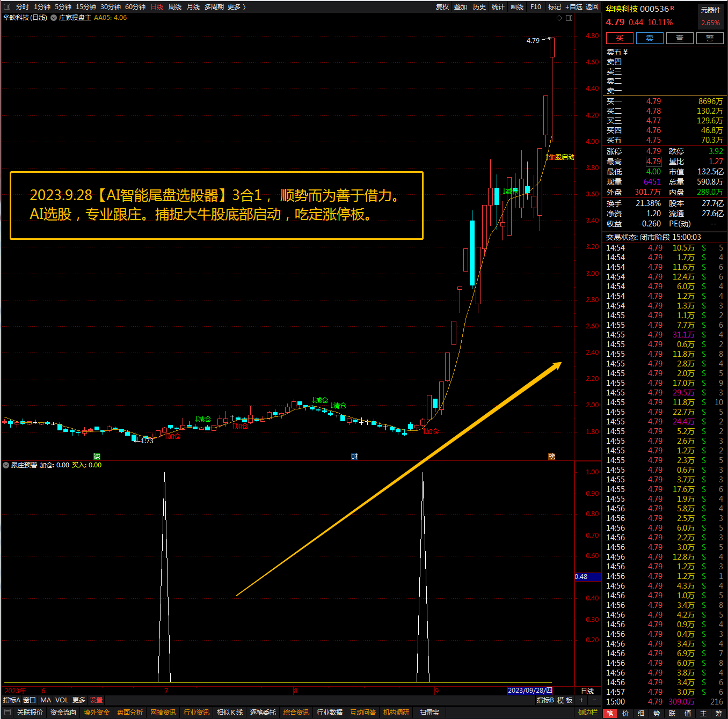Toggle the MA indicator
Image resolution: width=728 pixels, height=719 pixels.
coord(46,700)
